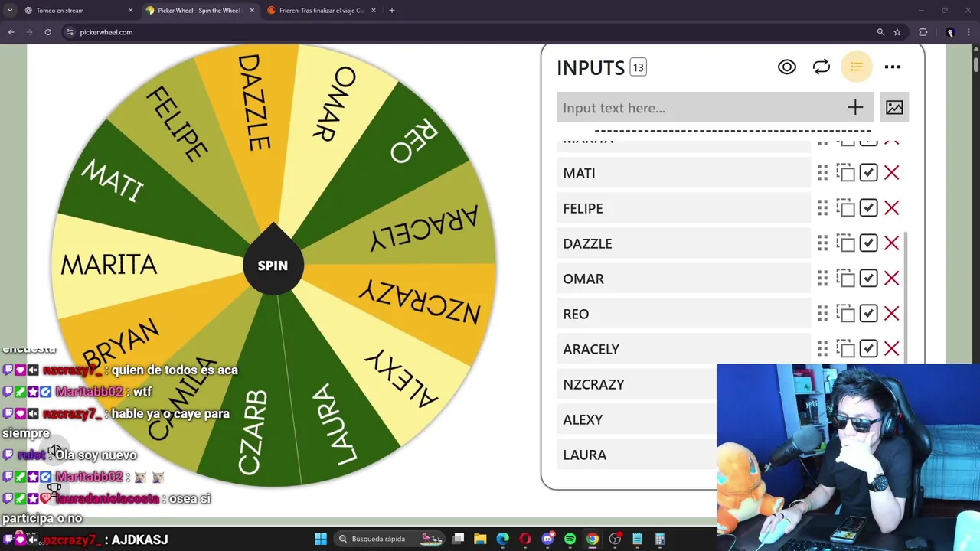
Task: Uncheck the FELIPE input checkbox
Action: pyautogui.click(x=868, y=208)
